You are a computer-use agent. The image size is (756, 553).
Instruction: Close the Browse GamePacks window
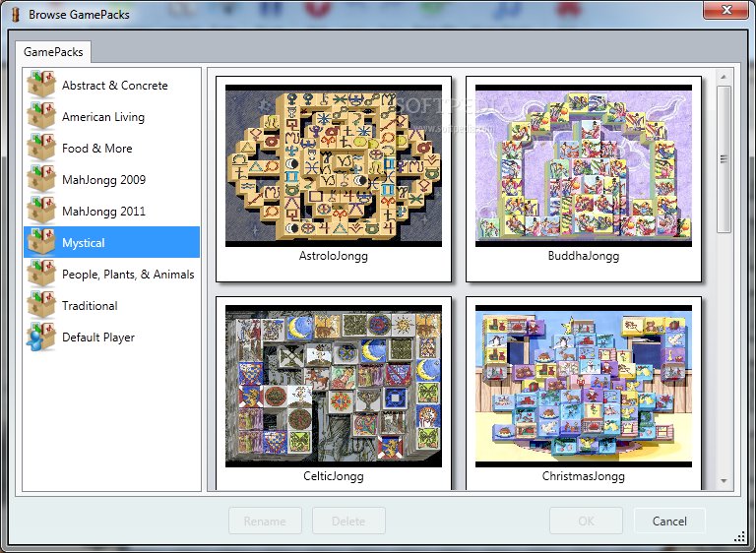(726, 10)
